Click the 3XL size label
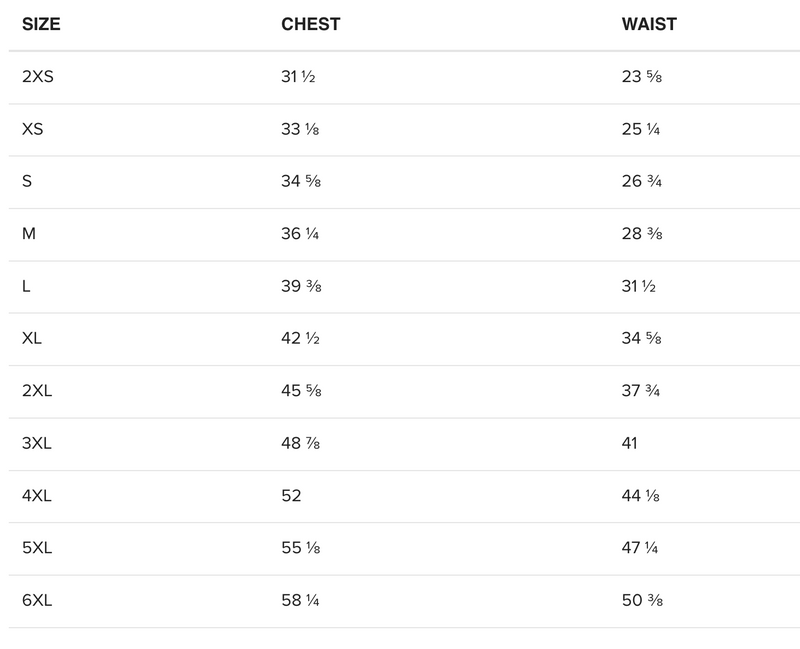This screenshot has height=649, width=800. (x=36, y=443)
